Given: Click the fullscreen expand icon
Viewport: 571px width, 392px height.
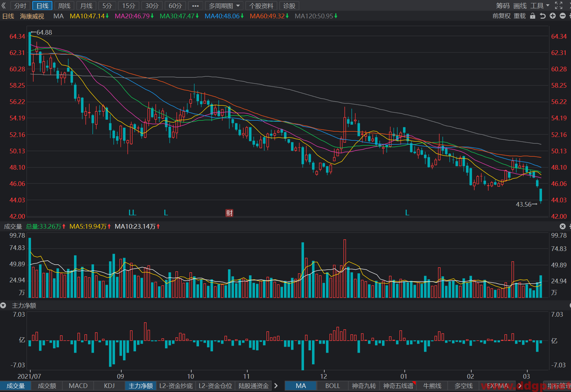Looking at the screenshot, I should coord(559,5).
